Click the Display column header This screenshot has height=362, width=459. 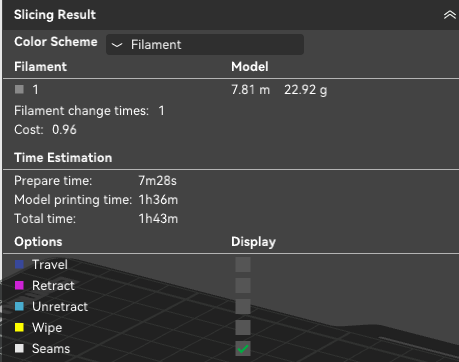tap(253, 242)
